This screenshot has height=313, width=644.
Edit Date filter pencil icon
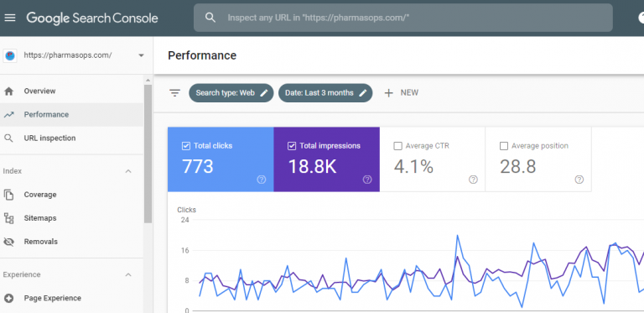pos(362,93)
